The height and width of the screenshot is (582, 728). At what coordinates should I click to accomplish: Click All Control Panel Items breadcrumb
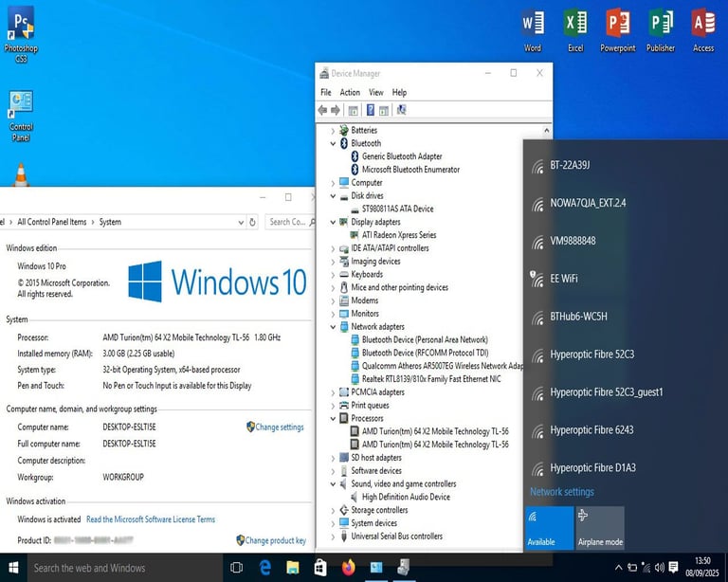click(52, 222)
